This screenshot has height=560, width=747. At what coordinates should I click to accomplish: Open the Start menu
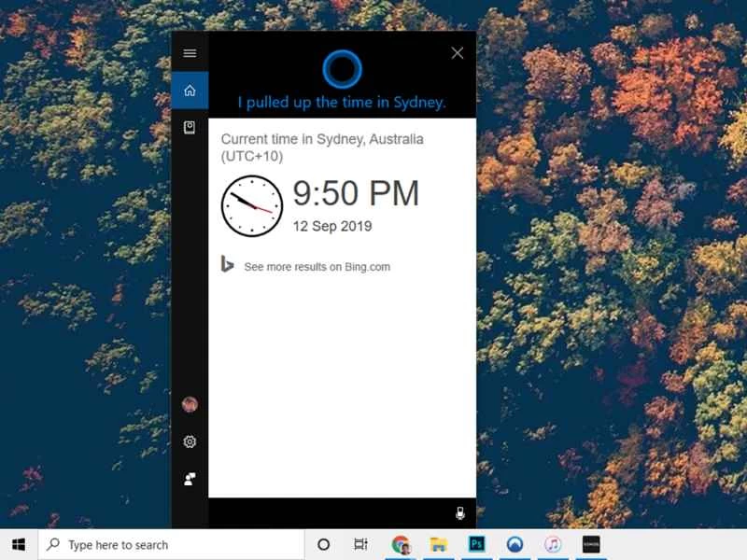(x=19, y=544)
